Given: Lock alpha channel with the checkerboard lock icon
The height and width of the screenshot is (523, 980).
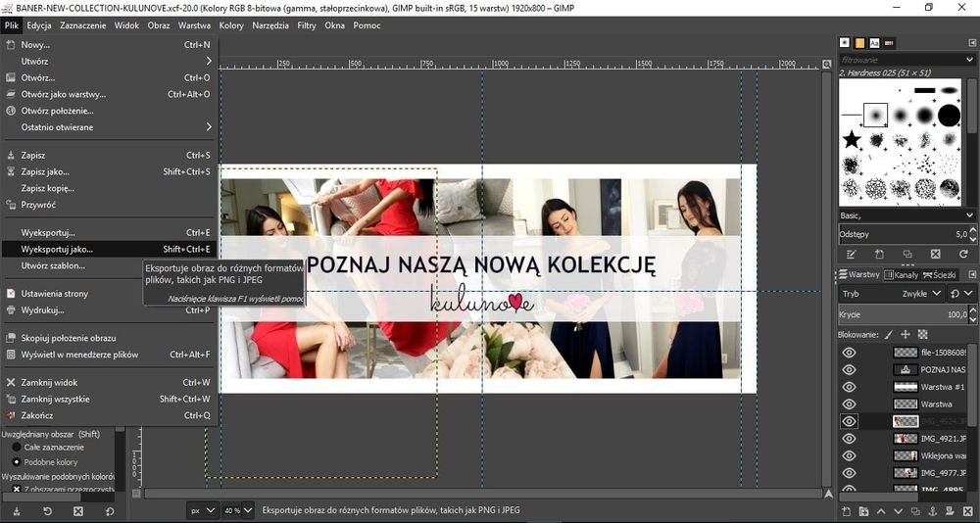Looking at the screenshot, I should [x=922, y=334].
